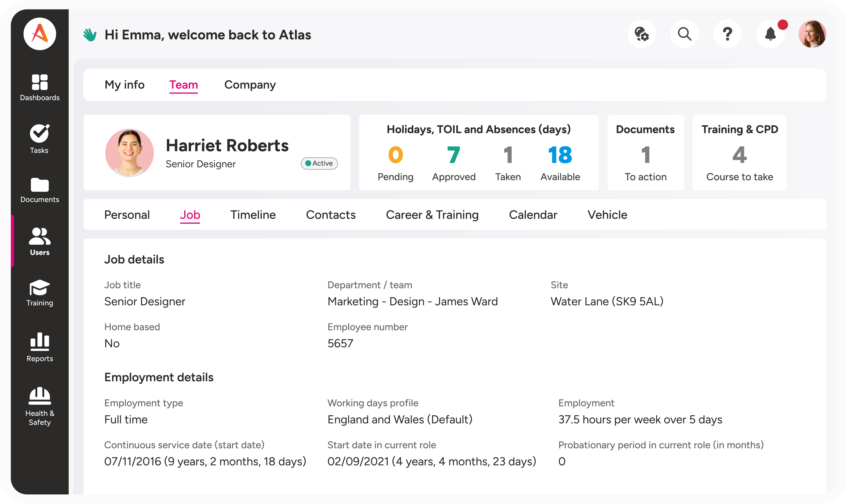The height and width of the screenshot is (504, 847).
Task: Select the Team tab
Action: coord(184,85)
